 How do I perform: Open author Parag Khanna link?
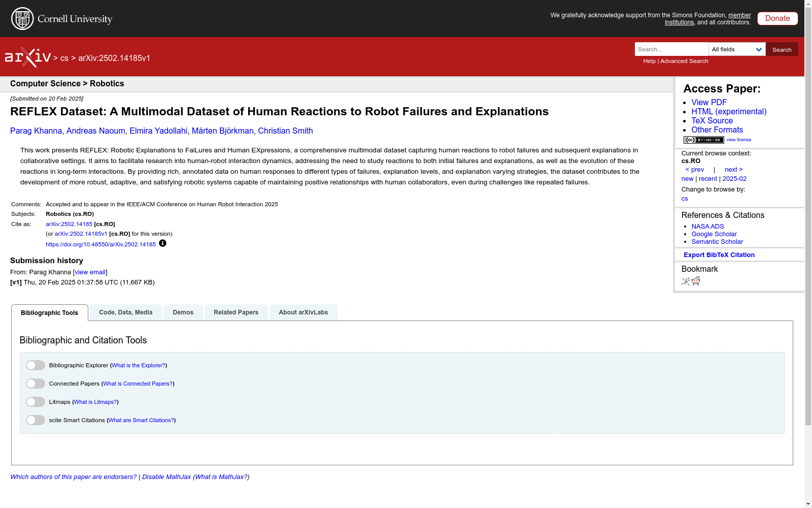[x=36, y=131]
